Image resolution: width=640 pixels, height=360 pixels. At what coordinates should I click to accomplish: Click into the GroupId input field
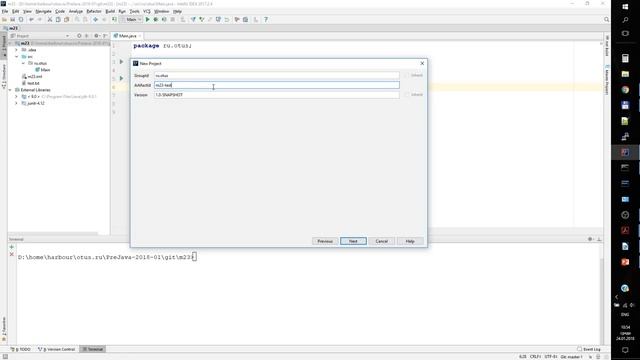[x=277, y=76]
